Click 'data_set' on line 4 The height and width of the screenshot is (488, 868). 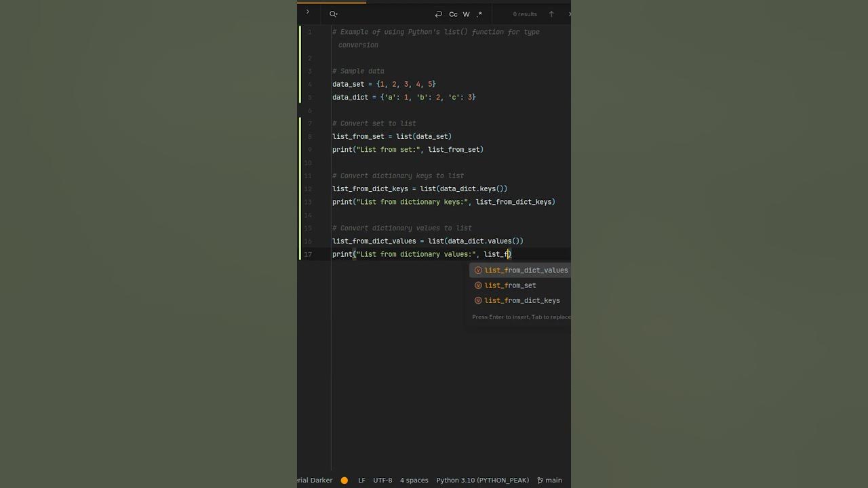[x=348, y=84]
